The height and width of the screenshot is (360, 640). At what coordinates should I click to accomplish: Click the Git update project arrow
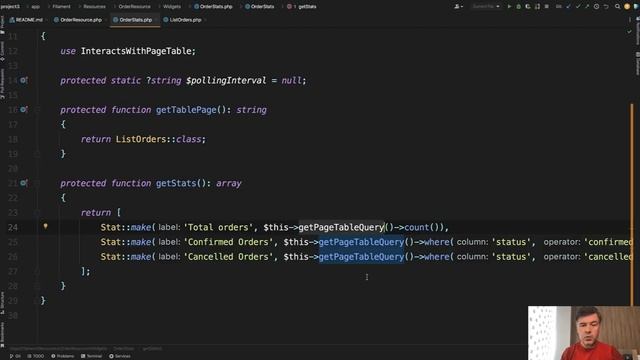568,7
